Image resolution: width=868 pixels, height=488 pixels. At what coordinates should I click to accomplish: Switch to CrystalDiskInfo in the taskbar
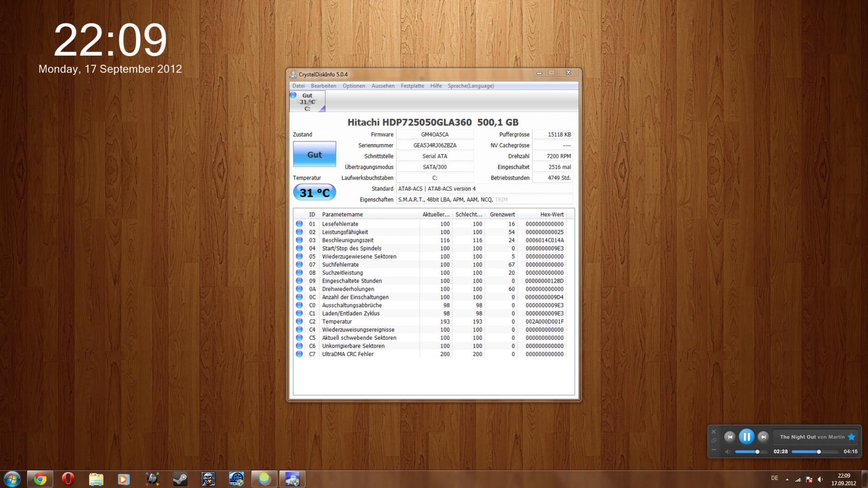292,479
